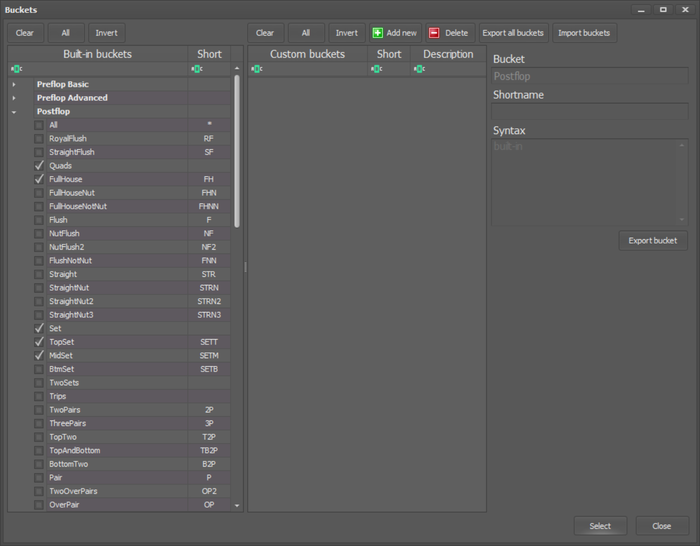Enable the RoyalFlush checkbox
The width and height of the screenshot is (700, 546).
(x=39, y=138)
